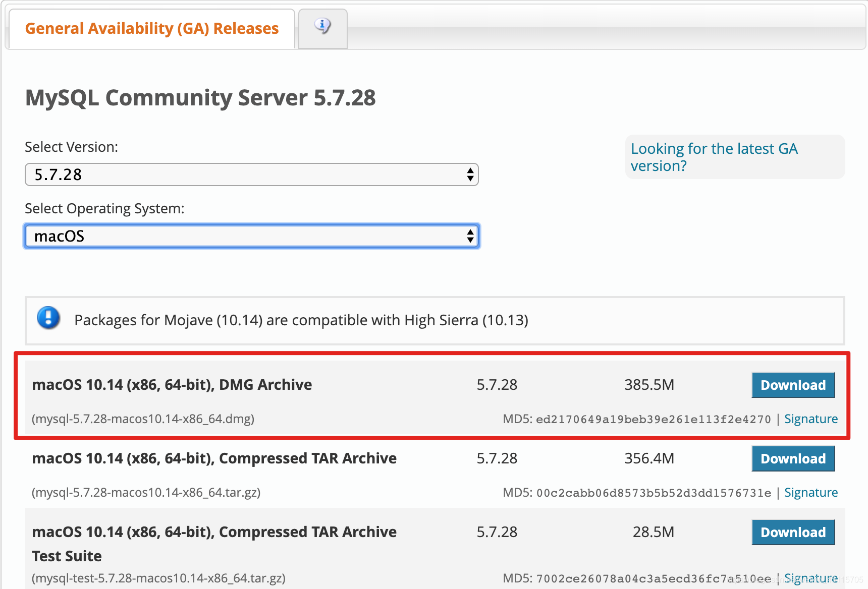Open Signature link for the mysql-5.7.28 dmg file
This screenshot has width=868, height=589.
pos(811,419)
